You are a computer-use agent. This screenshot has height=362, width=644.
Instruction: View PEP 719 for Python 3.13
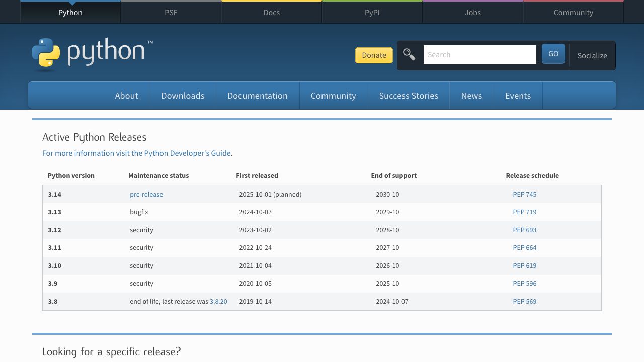(x=524, y=212)
